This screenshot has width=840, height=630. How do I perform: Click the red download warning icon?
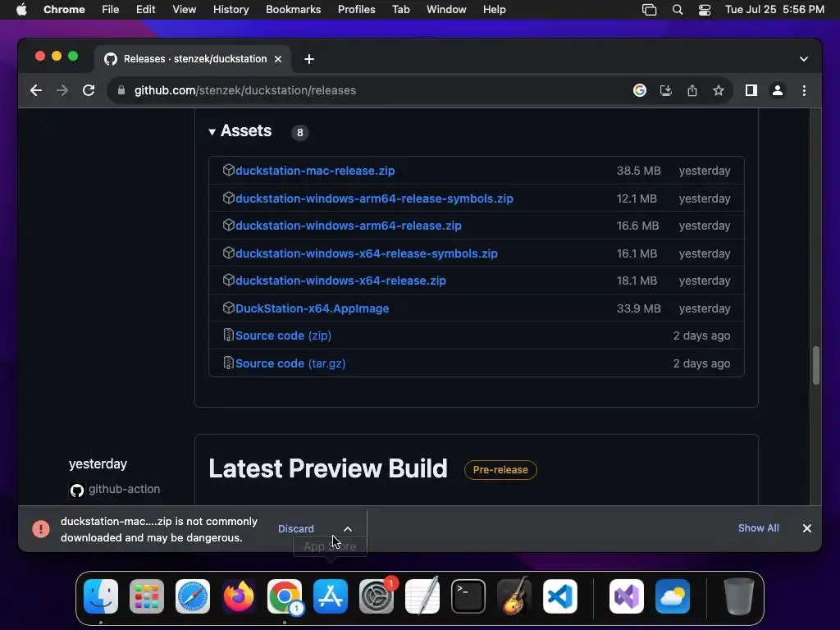click(41, 529)
